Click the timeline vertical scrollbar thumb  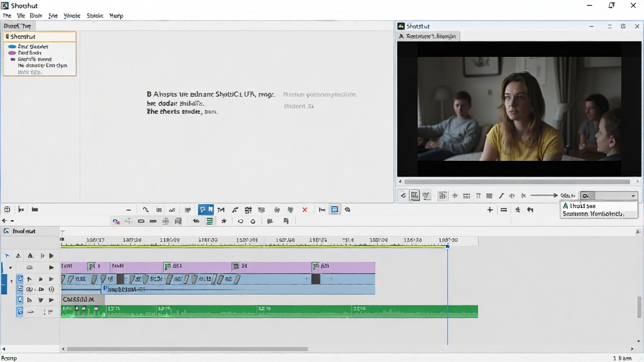pyautogui.click(x=639, y=307)
